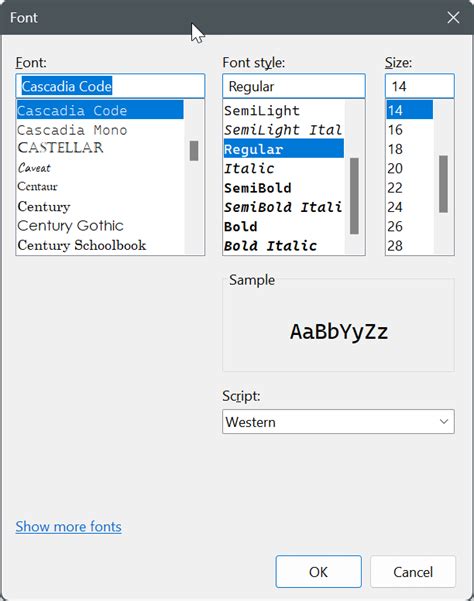Choose SemiLight font style
This screenshot has height=601, width=474.
tap(284, 110)
